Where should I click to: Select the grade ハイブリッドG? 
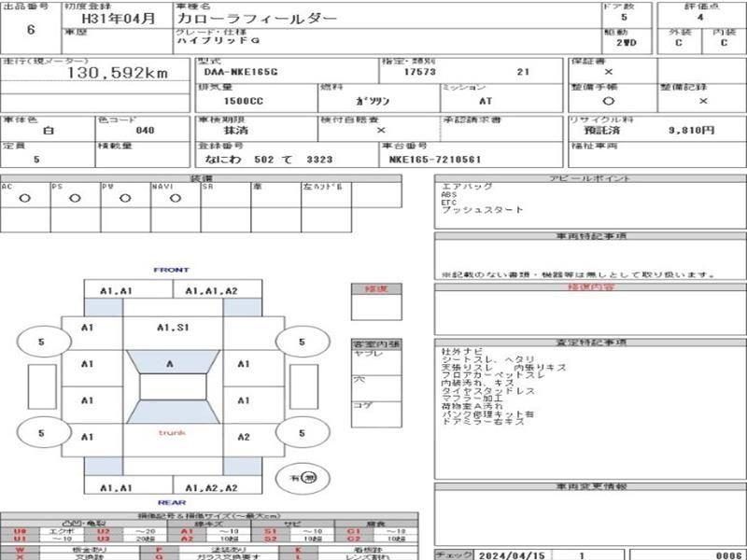[x=218, y=41]
